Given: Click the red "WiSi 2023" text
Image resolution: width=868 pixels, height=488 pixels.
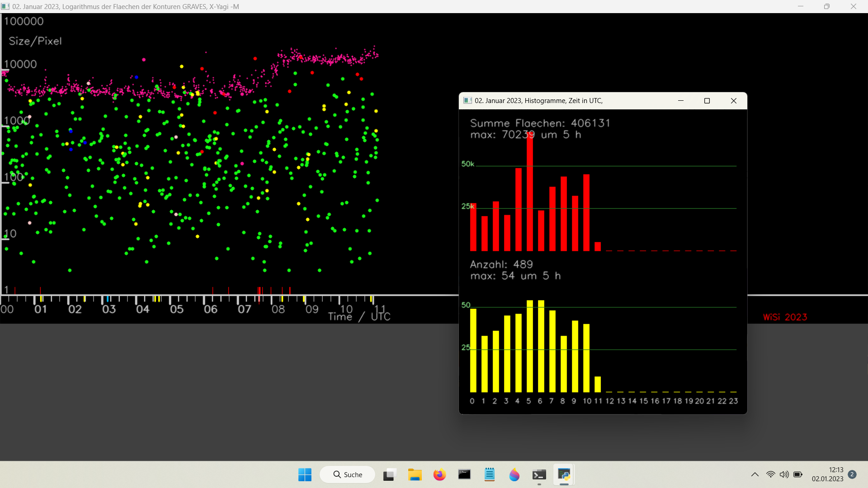Looking at the screenshot, I should [785, 317].
